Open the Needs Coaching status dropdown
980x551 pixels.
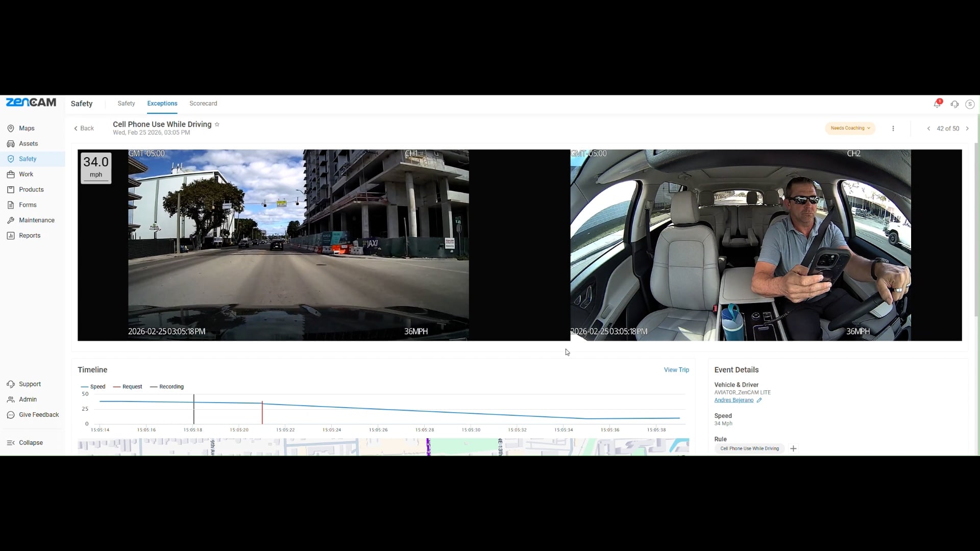coord(850,129)
